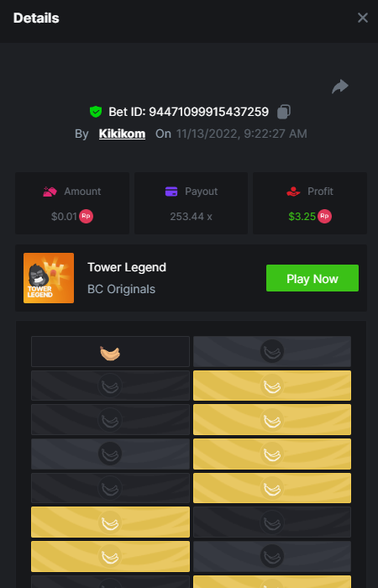Click the red Profit hand icon
The image size is (378, 588).
click(294, 192)
